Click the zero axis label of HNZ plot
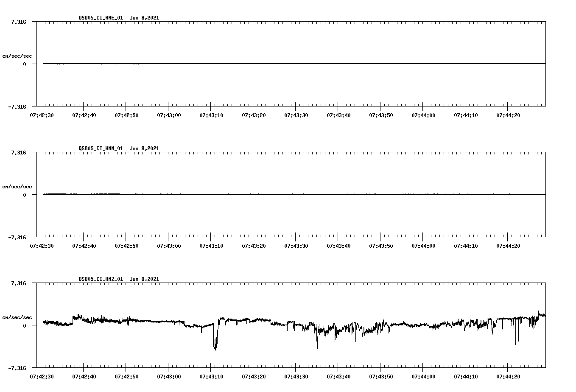576x392 pixels. pyautogui.click(x=25, y=325)
